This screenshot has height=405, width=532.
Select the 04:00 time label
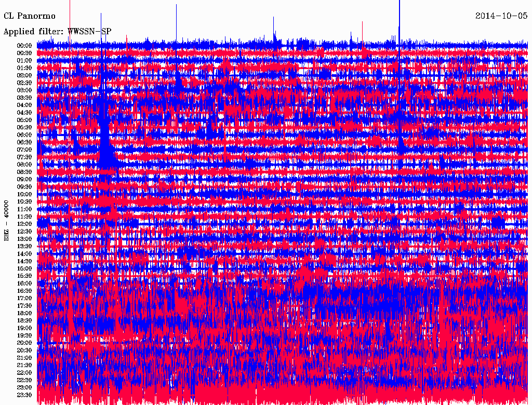24,105
